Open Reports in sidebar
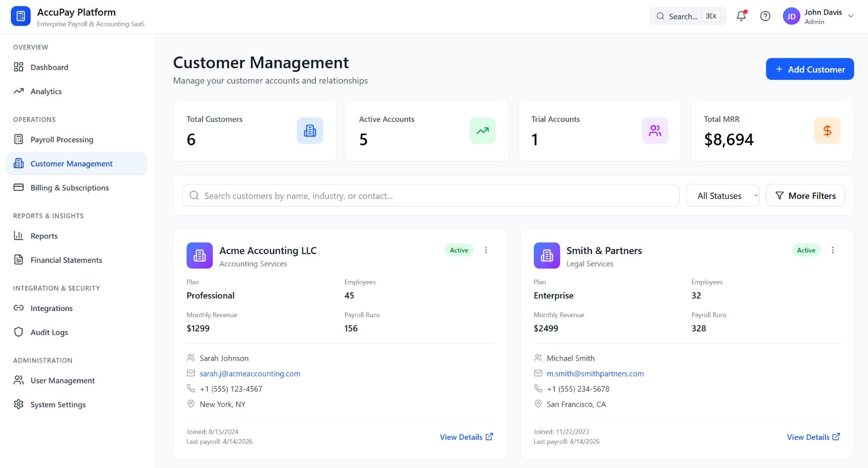Viewport: 868px width, 468px height. point(76,236)
